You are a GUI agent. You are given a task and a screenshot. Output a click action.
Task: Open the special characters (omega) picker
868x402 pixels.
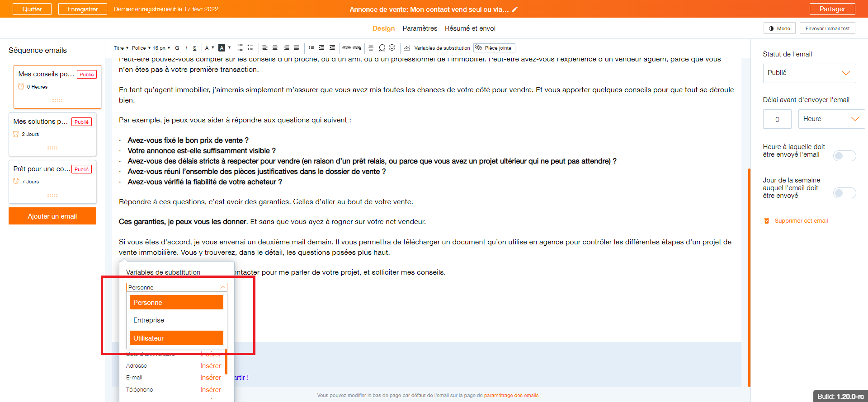click(x=382, y=48)
